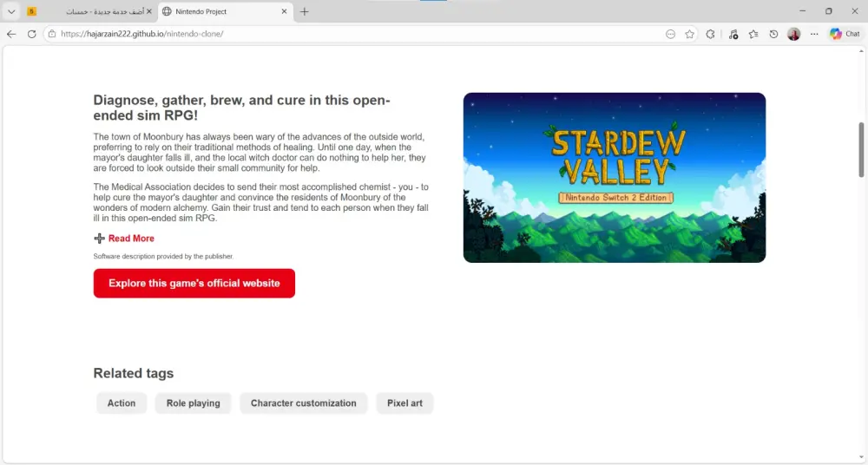Screen dimensions: 868x465
Task: Close the Arabic-titled tab
Action: pos(149,11)
